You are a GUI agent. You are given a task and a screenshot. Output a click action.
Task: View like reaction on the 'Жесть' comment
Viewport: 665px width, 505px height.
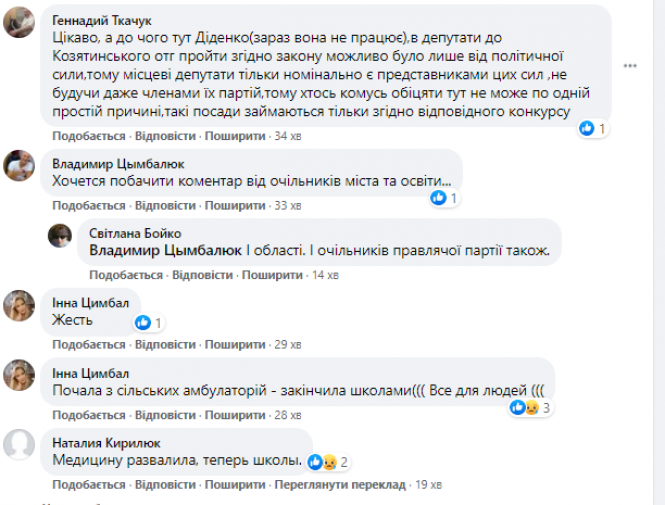tap(142, 322)
